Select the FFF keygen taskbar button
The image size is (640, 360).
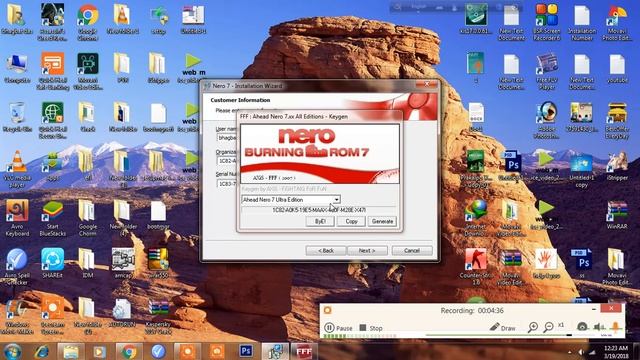pos(304,351)
